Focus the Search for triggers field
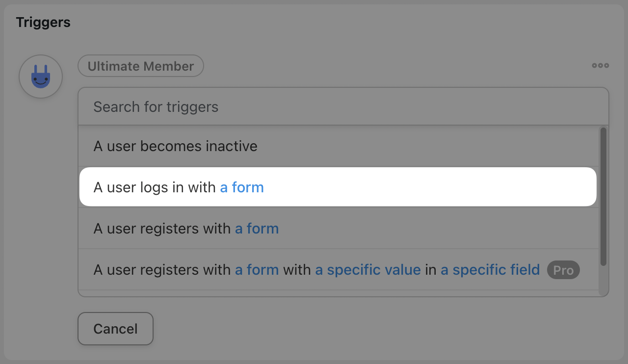Viewport: 628px width, 364px height. click(x=343, y=106)
